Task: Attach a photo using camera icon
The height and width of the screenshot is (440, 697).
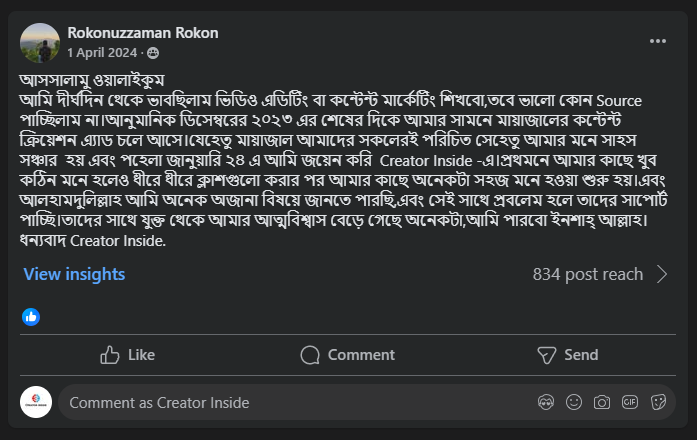Action: point(602,402)
